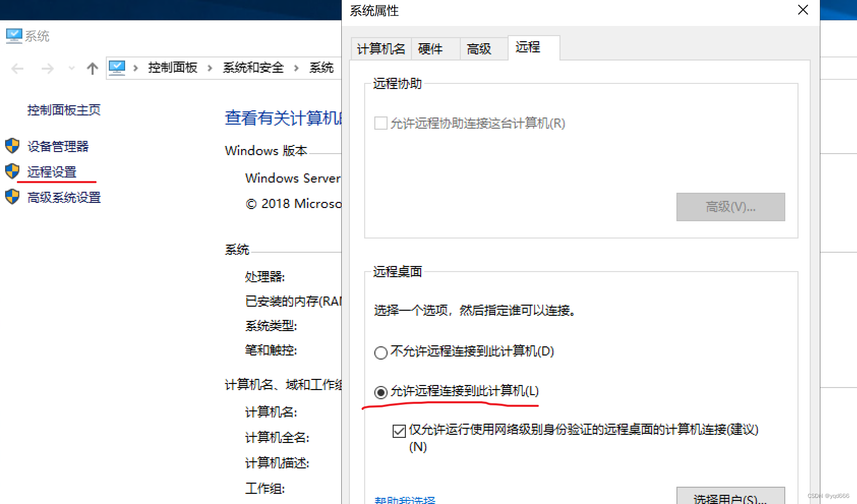Image resolution: width=857 pixels, height=504 pixels.
Task: Close the 系统属性 dialog
Action: click(x=803, y=10)
